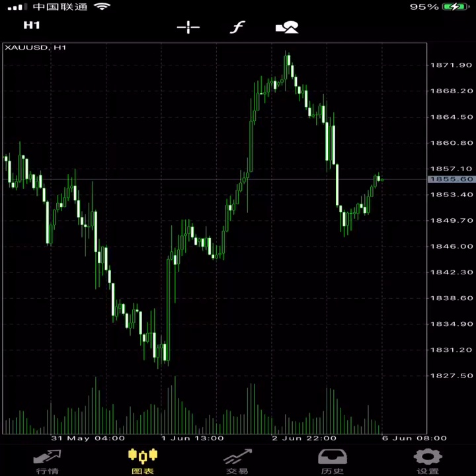Click the 1849.70 price axis label
The image size is (476, 476).
451,220
